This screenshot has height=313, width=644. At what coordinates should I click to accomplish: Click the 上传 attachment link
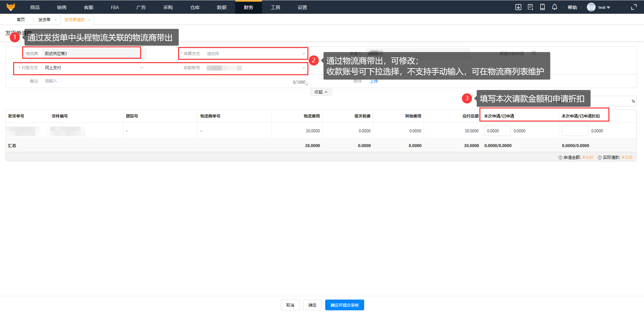(x=374, y=81)
